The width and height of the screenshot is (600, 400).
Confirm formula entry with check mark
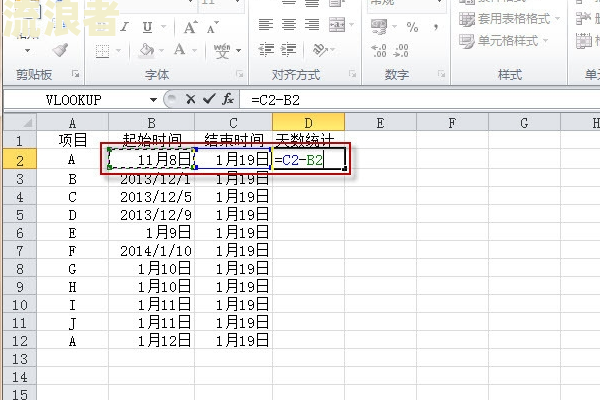click(209, 100)
